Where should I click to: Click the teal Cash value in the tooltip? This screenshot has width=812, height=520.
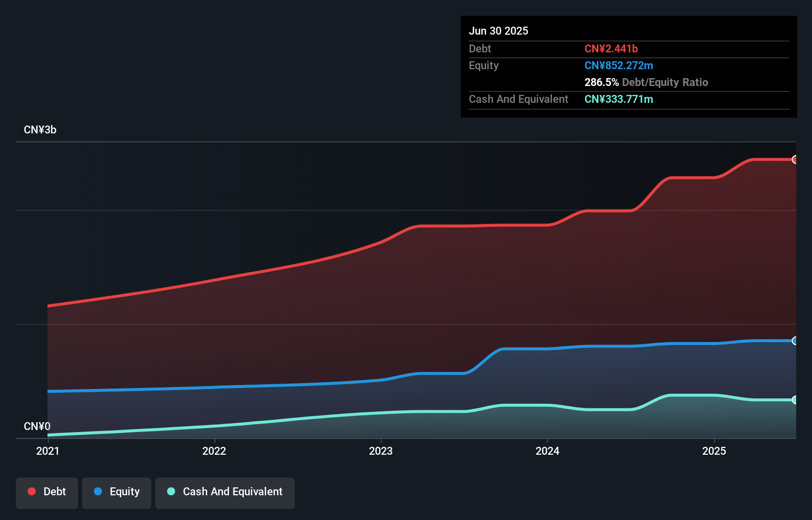coord(618,99)
